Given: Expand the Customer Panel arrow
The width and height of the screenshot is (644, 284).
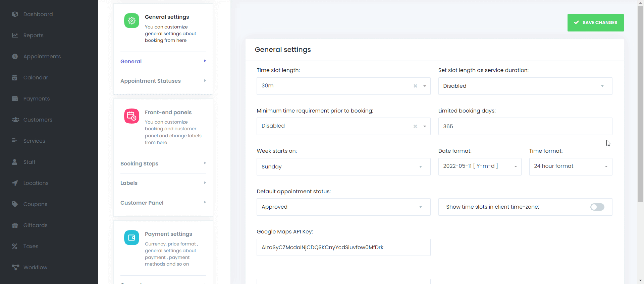Looking at the screenshot, I should click(x=205, y=202).
